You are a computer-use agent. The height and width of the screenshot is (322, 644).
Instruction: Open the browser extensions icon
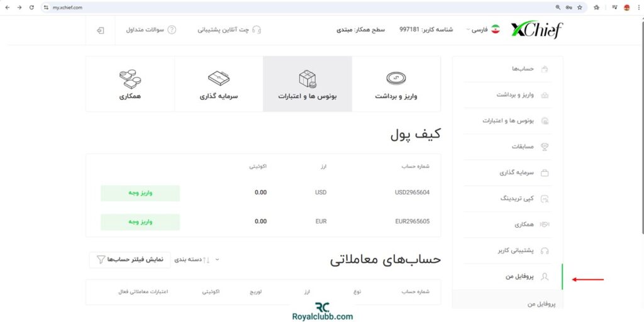pos(597,8)
